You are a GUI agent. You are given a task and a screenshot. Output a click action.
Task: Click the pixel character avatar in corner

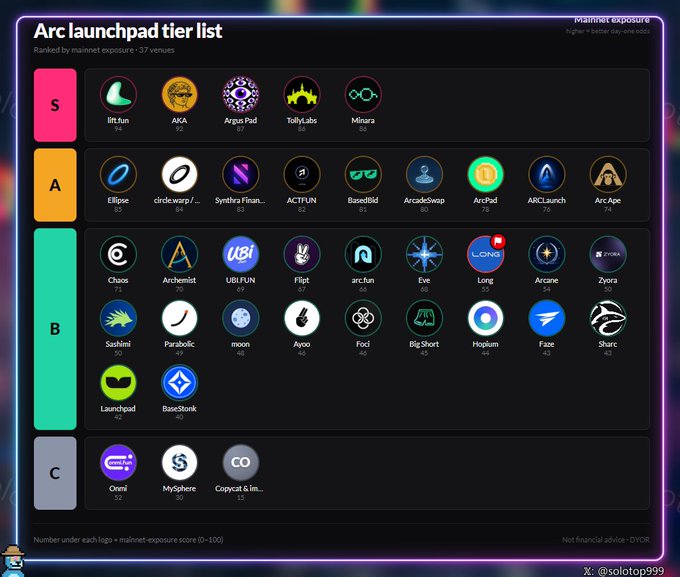click(x=13, y=561)
